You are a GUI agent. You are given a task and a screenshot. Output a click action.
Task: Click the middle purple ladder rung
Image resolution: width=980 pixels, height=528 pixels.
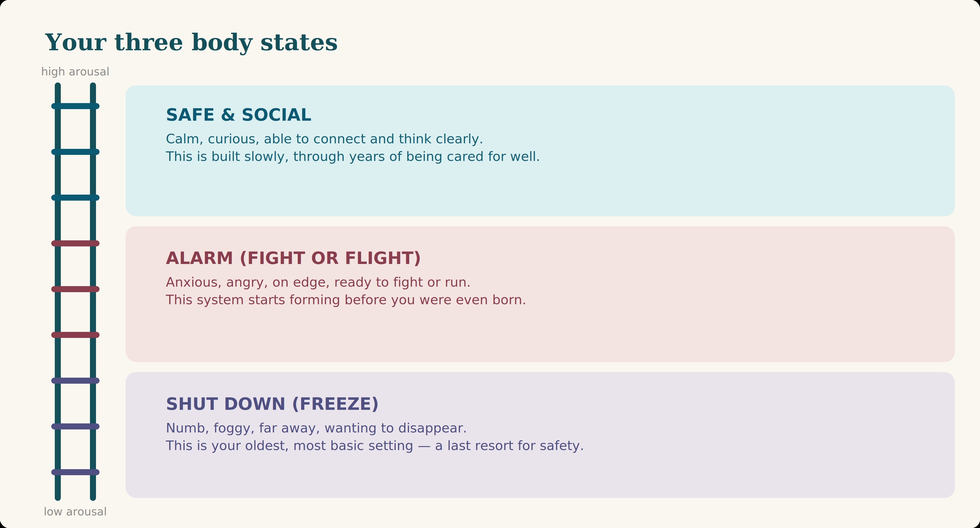coord(75,426)
